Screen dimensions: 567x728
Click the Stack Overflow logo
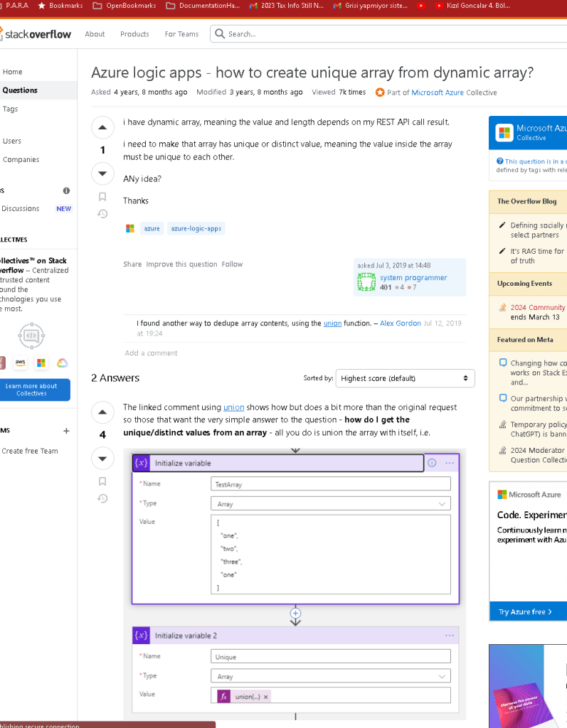click(x=36, y=34)
